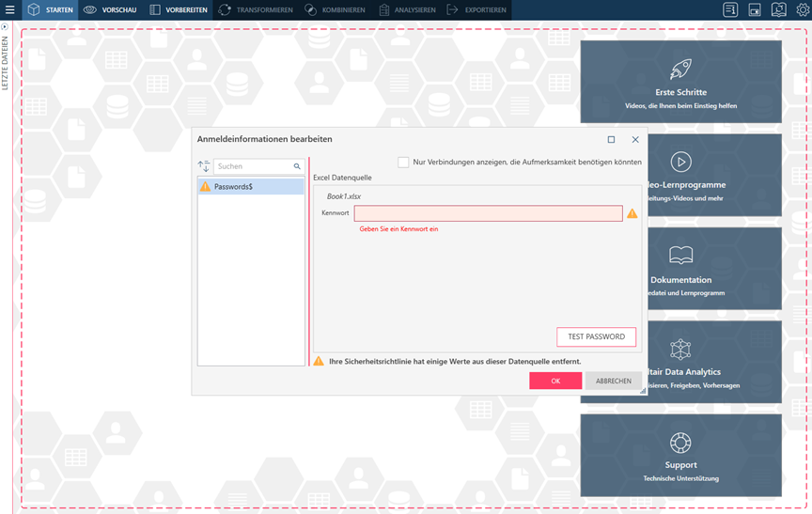This screenshot has height=514, width=812.
Task: Switch to the Vorbereiten tab
Action: click(x=179, y=10)
